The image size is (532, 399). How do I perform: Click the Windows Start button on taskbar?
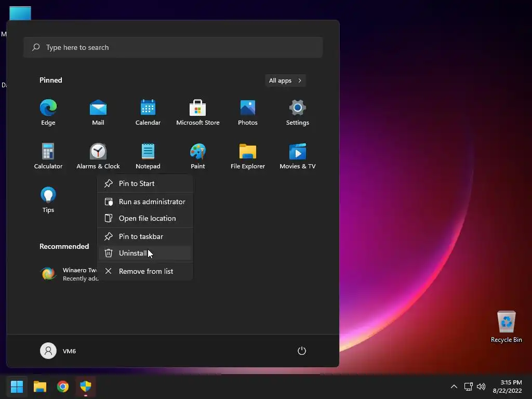(x=17, y=387)
